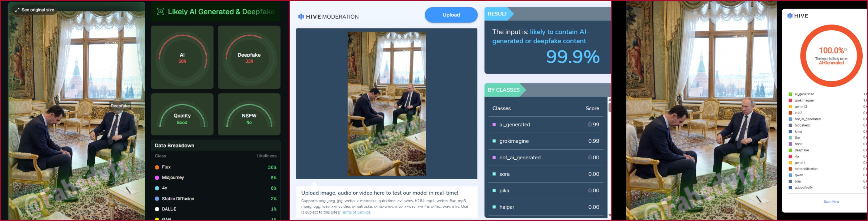
Task: Select the RESULT tab header
Action: tap(499, 14)
